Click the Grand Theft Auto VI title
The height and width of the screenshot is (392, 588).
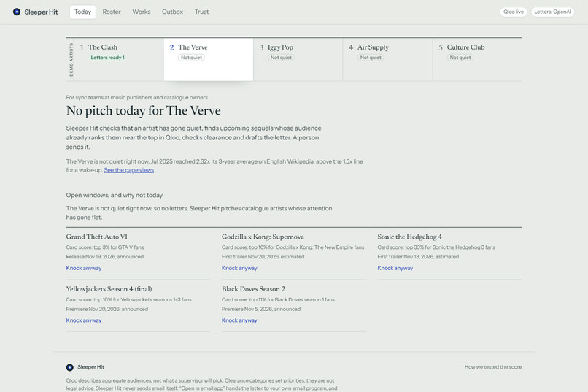click(97, 237)
